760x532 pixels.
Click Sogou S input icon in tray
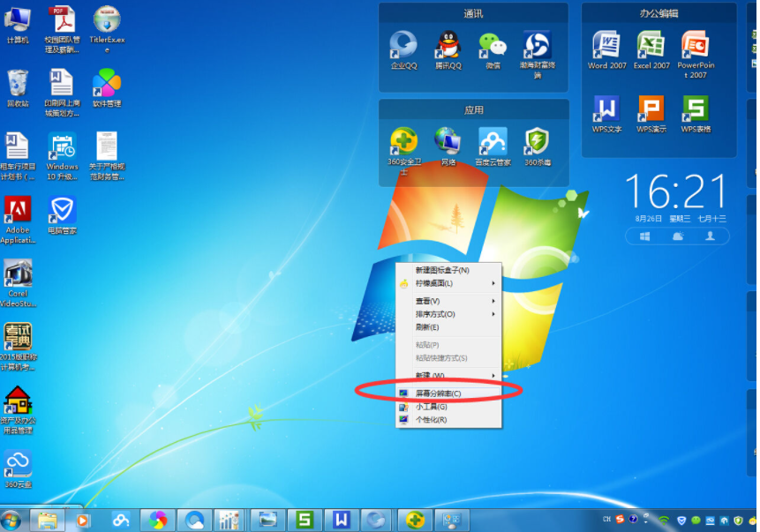pyautogui.click(x=620, y=520)
